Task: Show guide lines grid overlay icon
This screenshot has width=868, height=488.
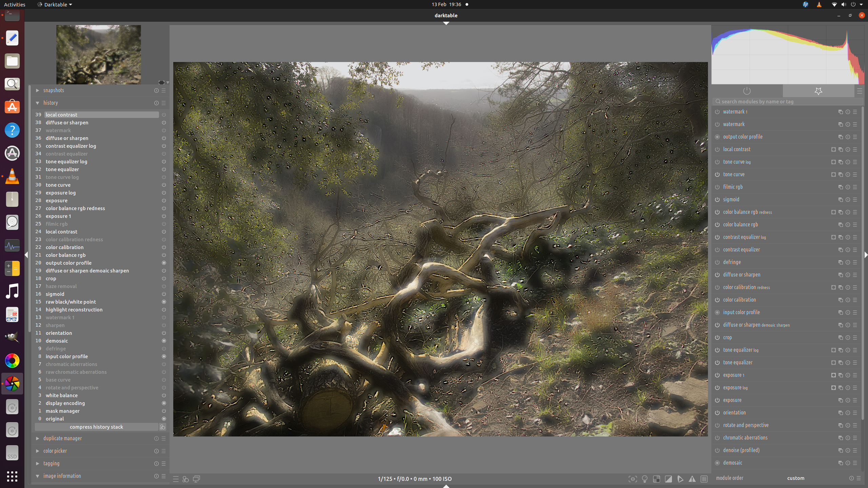Action: 704,479
